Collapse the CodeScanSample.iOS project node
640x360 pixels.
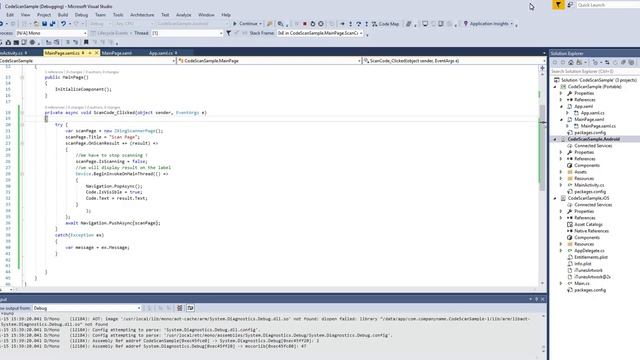point(555,198)
